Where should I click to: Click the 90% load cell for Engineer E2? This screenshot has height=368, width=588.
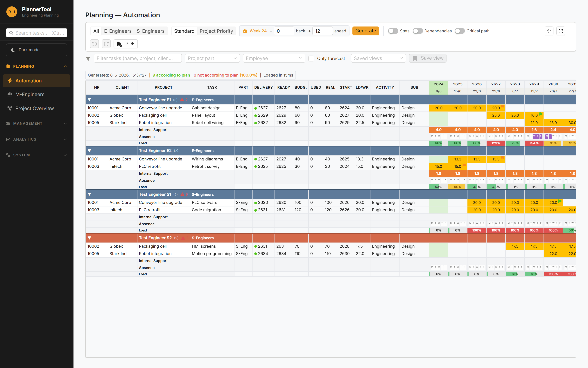click(x=458, y=187)
